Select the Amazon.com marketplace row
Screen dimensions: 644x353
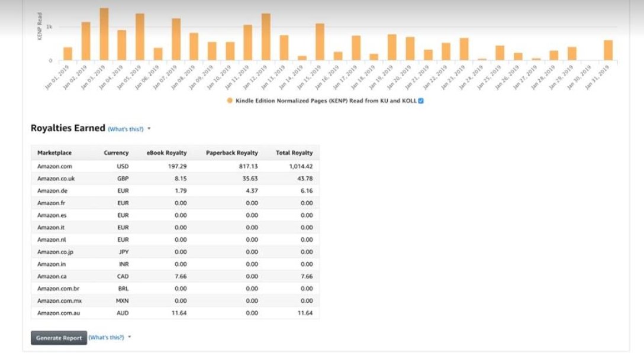[54, 167]
